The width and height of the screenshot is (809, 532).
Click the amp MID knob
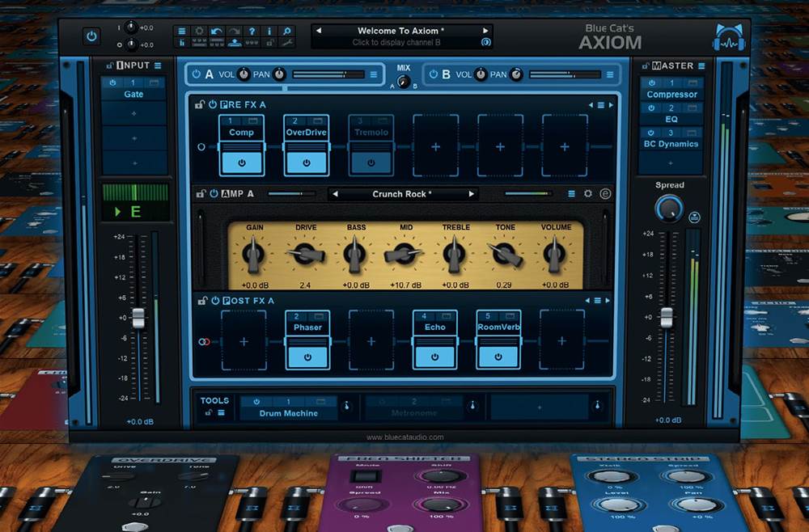click(404, 254)
